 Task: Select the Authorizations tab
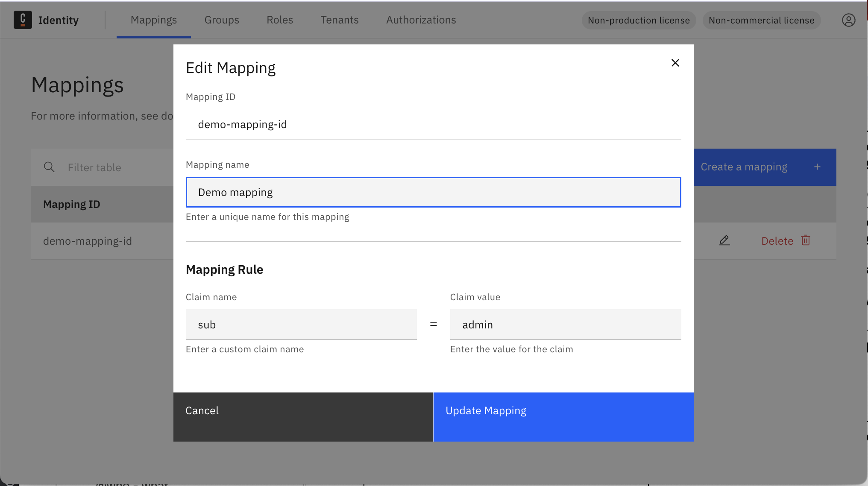421,20
